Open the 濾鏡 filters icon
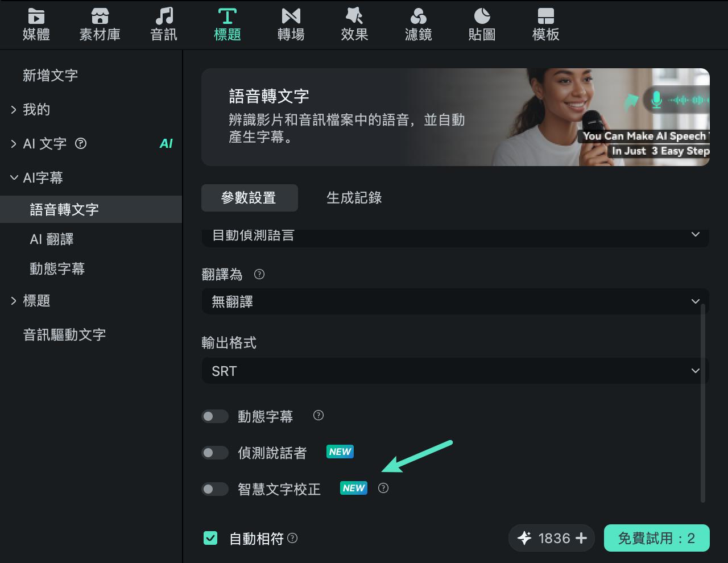 (x=419, y=16)
